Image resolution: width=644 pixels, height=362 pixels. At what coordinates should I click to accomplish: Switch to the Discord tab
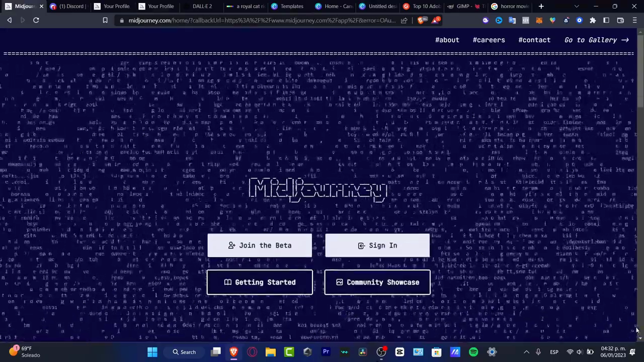point(68,7)
